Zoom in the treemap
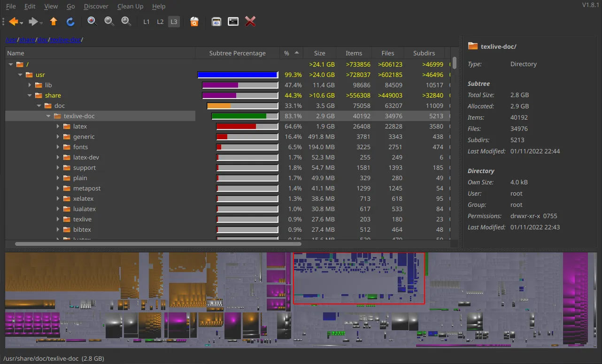The height and width of the screenshot is (364, 602). click(x=92, y=22)
